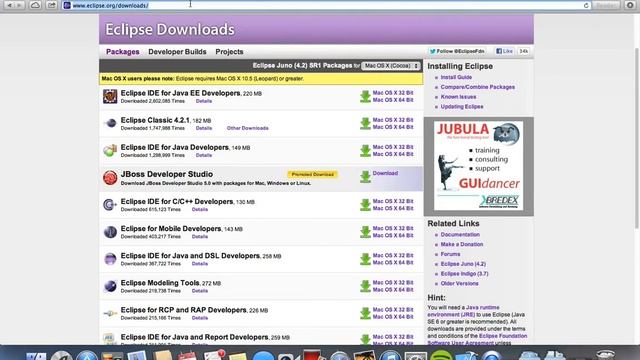
Task: Open Details for Eclipse IDE for Java EE Developers
Action: [x=204, y=101]
